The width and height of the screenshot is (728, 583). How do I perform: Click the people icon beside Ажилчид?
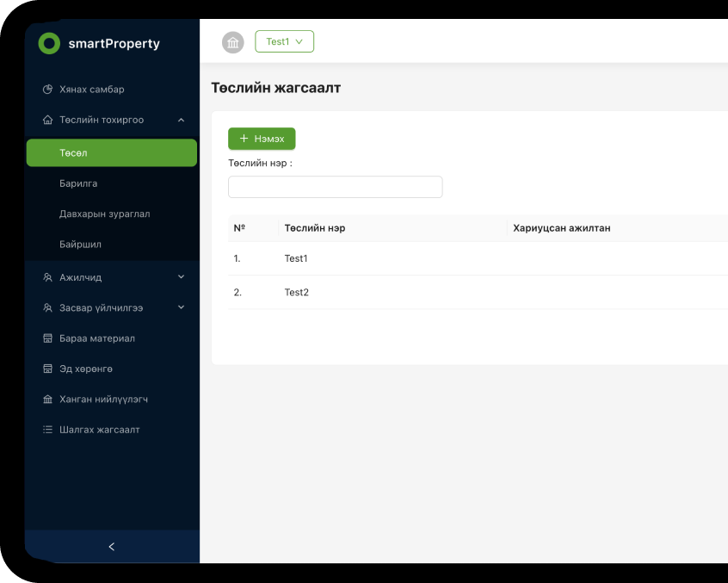[48, 278]
